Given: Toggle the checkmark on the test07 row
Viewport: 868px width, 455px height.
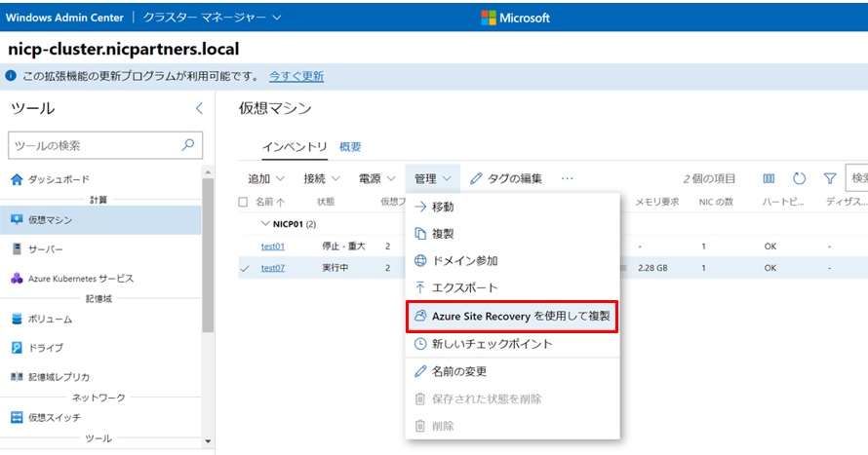Looking at the screenshot, I should pyautogui.click(x=245, y=268).
